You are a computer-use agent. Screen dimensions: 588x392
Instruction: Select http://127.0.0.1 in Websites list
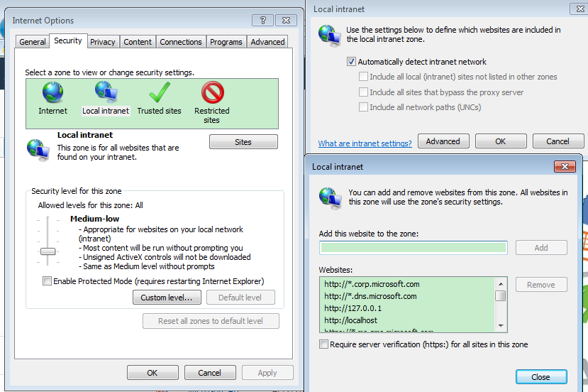pyautogui.click(x=353, y=308)
